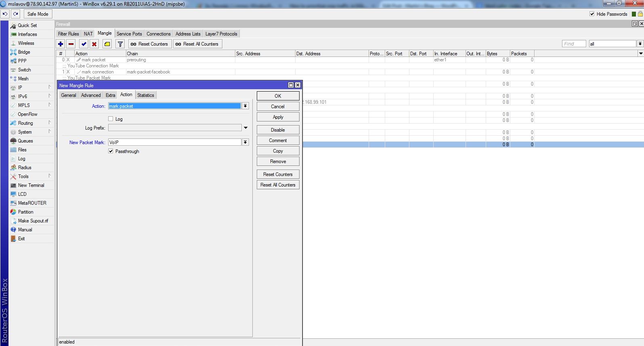Open the Action dropdown list
Image resolution: width=644 pixels, height=346 pixels.
(245, 106)
